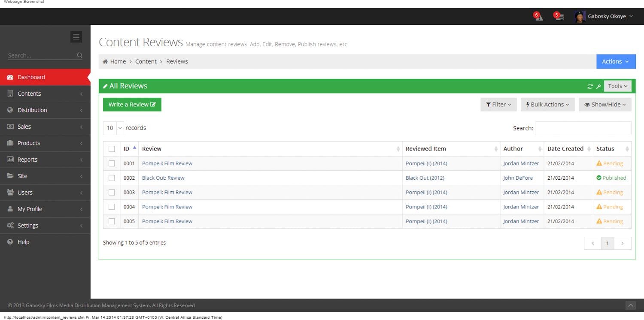Click Home in the breadcrumb

118,61
